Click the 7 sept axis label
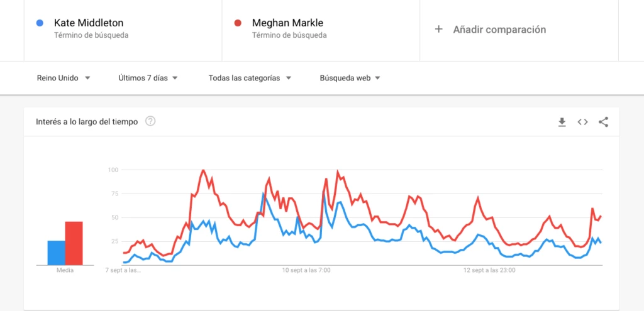Viewport: 644px width, 311px height. tap(123, 271)
